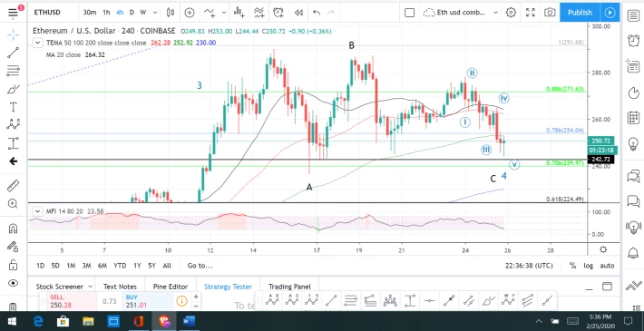Screen dimensions: 644x331
Task: Enter fullscreen chart mode
Action: pyautogui.click(x=531, y=13)
